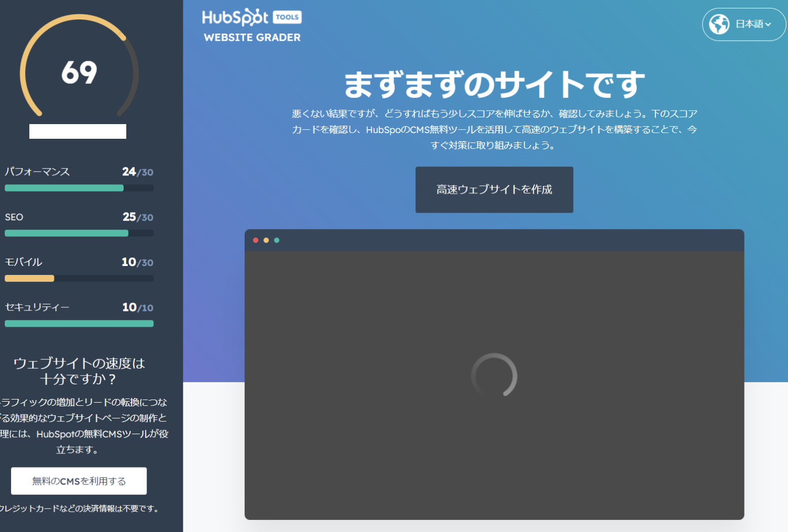Click the モバイル progress bar

[x=79, y=278]
